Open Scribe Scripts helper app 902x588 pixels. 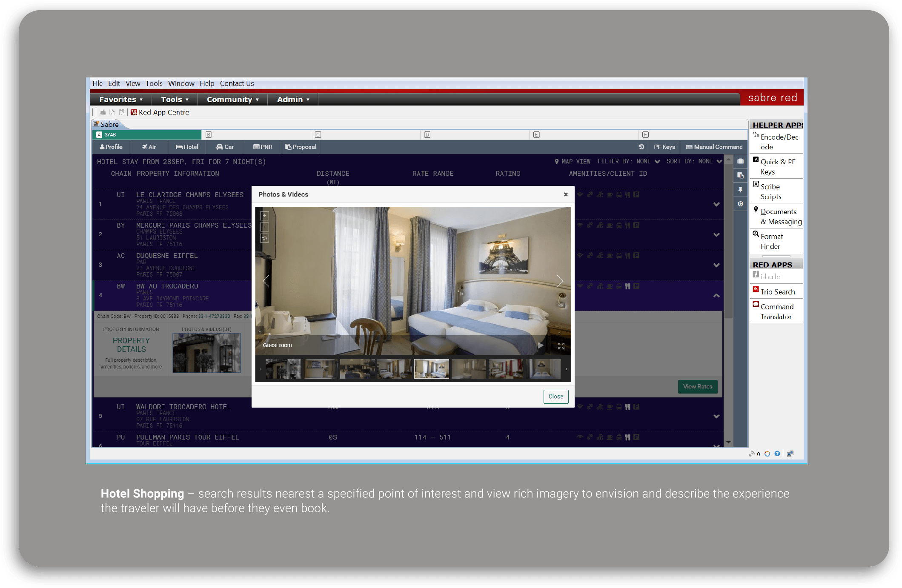click(x=776, y=191)
